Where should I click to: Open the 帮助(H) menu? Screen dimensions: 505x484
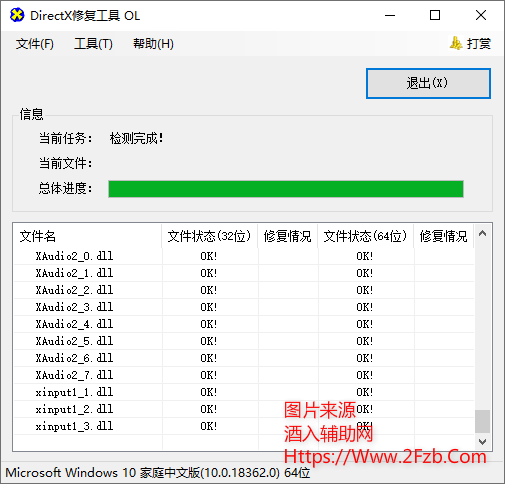point(153,44)
